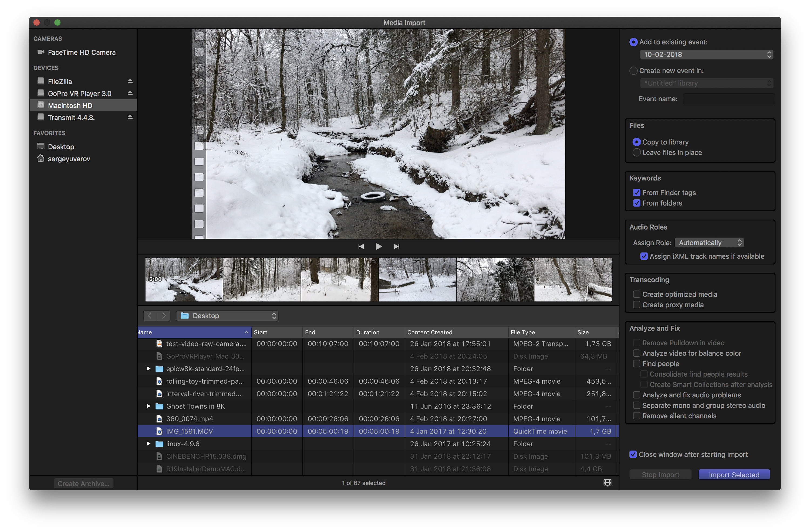Viewport: 810px width, 532px height.
Task: Select the Leave files in place option
Action: (636, 152)
